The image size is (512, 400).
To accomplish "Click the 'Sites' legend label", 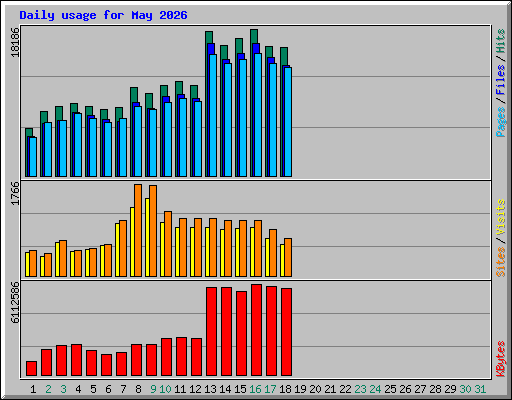I will pyautogui.click(x=501, y=262).
